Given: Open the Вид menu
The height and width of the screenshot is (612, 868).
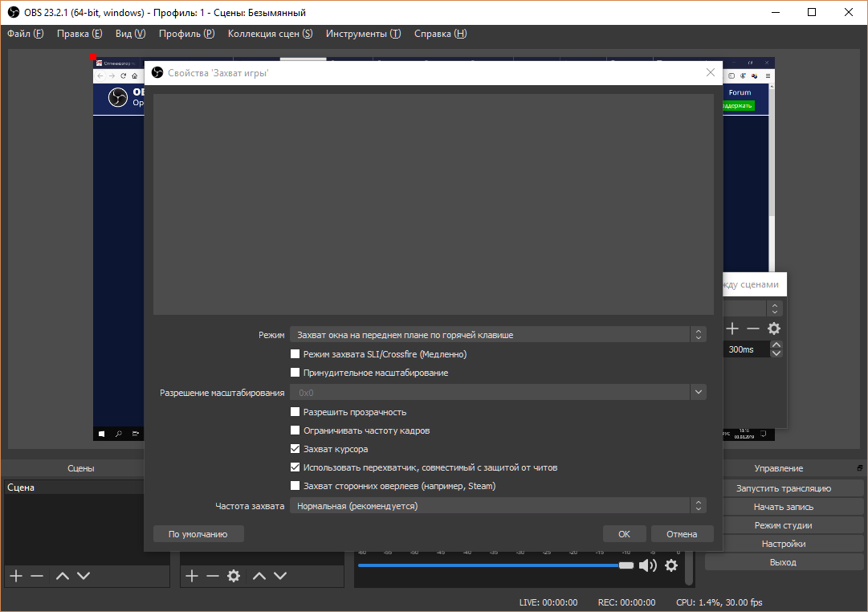Looking at the screenshot, I should coord(131,34).
